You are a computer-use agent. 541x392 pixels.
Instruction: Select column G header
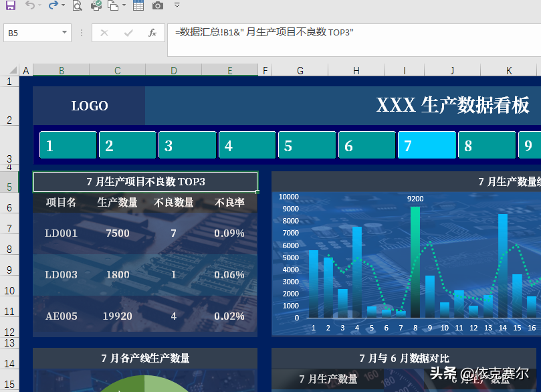pyautogui.click(x=300, y=70)
